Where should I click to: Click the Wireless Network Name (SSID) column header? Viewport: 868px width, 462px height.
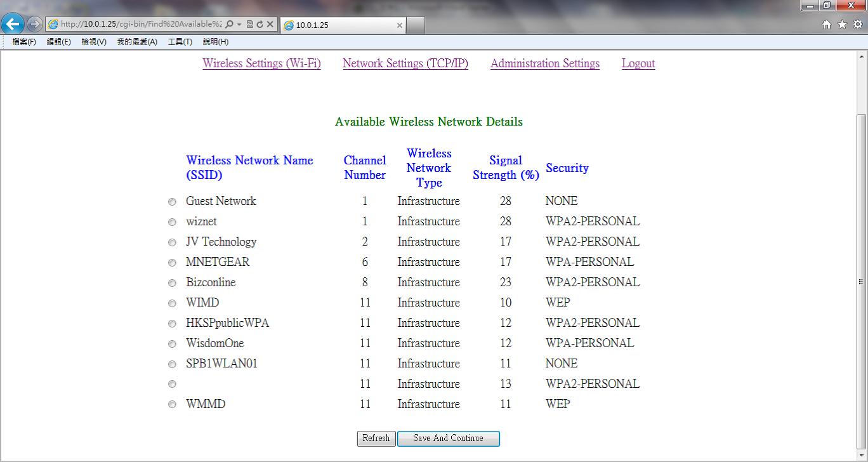249,168
